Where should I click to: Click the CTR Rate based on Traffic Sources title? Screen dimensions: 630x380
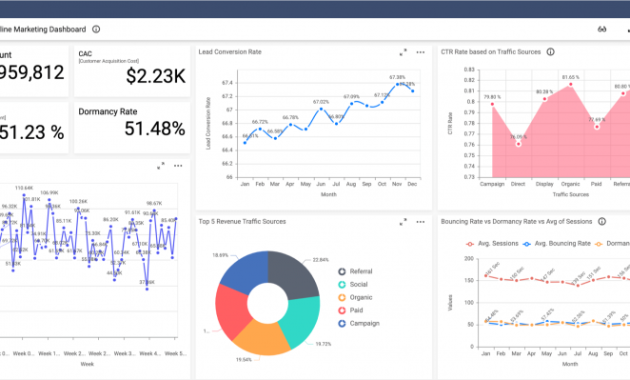tap(491, 52)
